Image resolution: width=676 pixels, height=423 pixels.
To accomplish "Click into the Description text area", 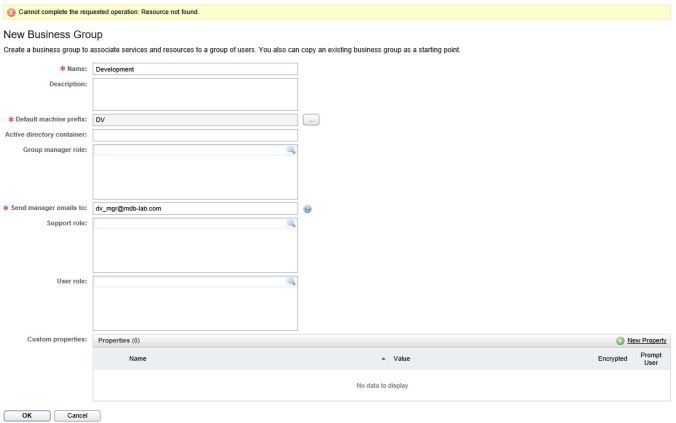I will click(195, 94).
